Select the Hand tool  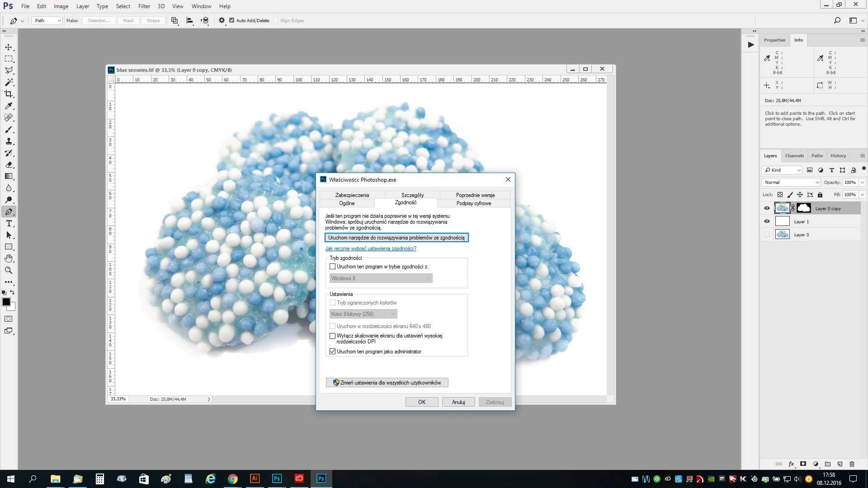pyautogui.click(x=9, y=258)
